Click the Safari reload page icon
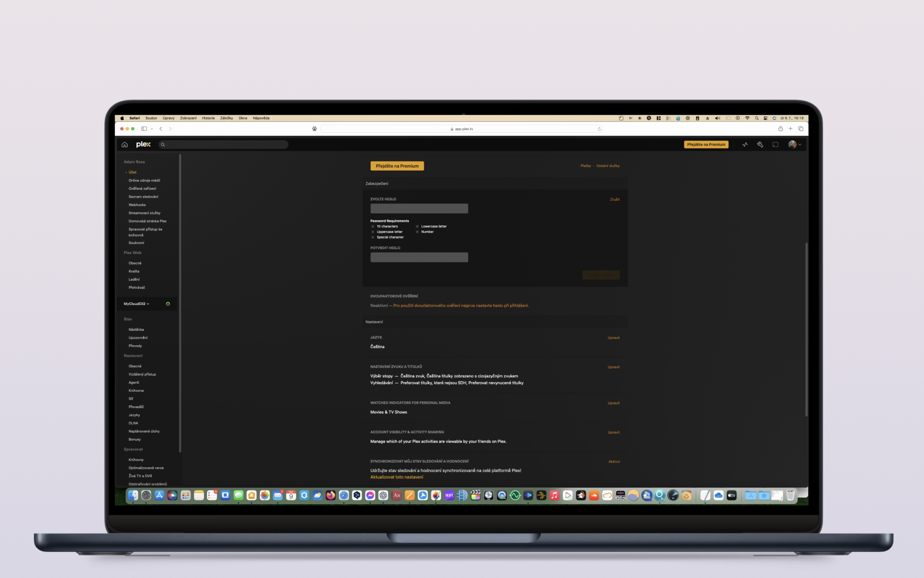This screenshot has width=924, height=578. (599, 129)
